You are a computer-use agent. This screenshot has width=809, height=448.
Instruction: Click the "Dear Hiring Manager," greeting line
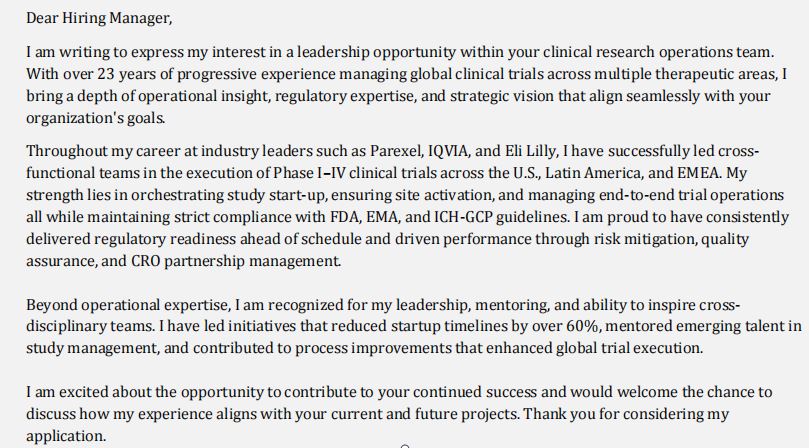99,19
